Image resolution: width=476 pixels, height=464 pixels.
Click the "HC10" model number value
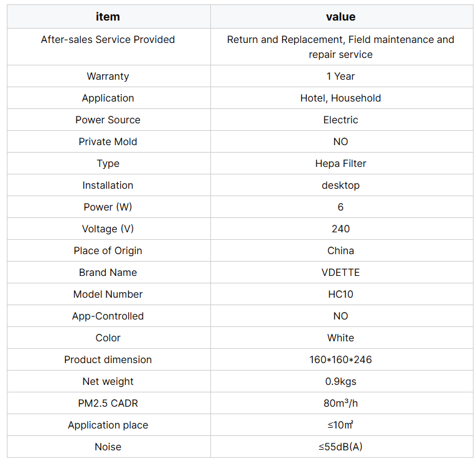(x=340, y=294)
